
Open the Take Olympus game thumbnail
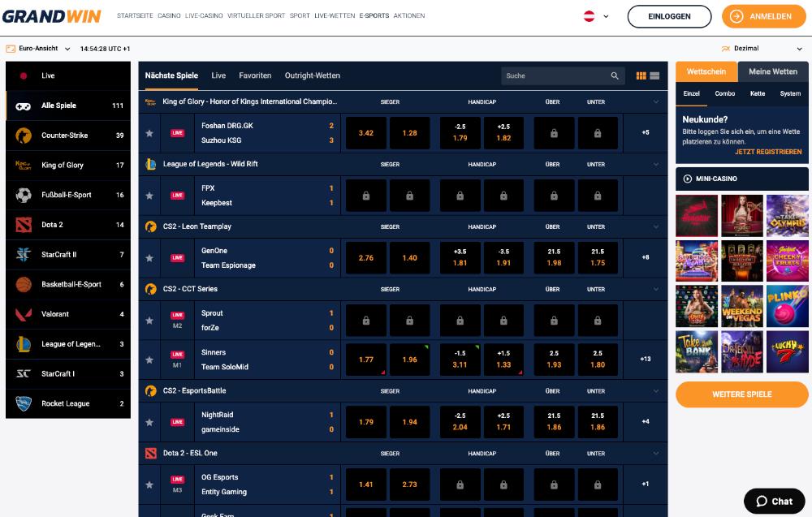[x=787, y=216]
